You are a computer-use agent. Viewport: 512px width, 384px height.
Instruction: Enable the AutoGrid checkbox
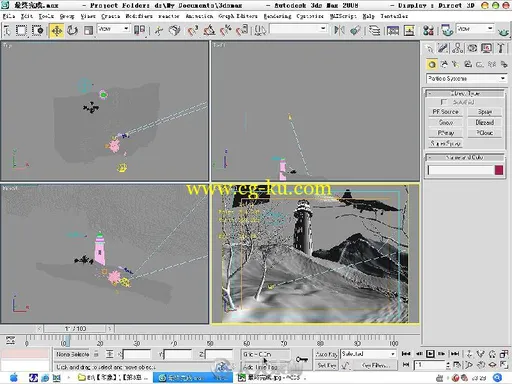pyautogui.click(x=443, y=102)
